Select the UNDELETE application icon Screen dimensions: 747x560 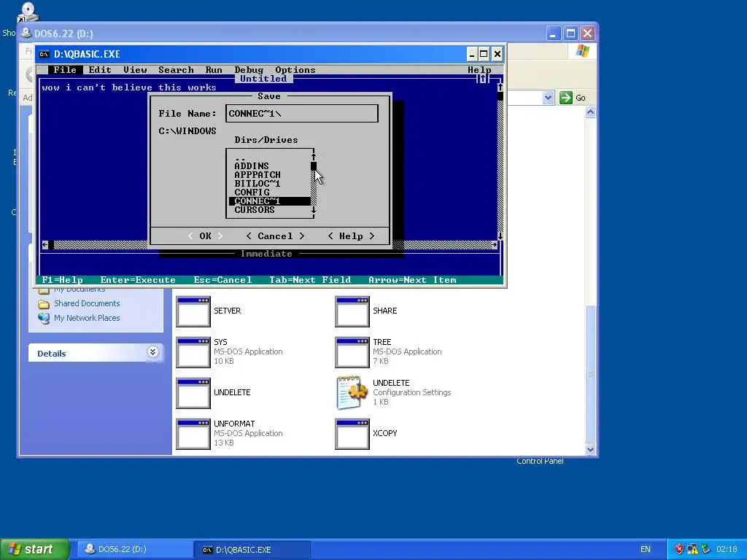(x=193, y=393)
